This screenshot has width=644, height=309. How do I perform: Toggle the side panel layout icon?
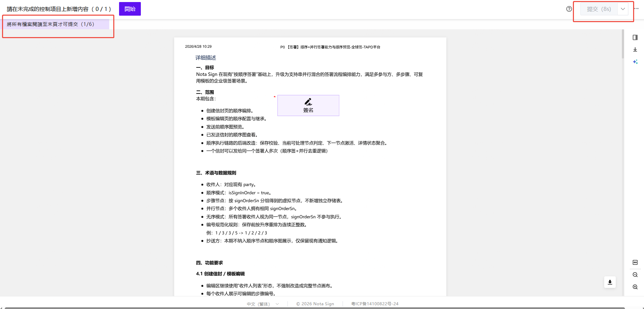pos(635,37)
